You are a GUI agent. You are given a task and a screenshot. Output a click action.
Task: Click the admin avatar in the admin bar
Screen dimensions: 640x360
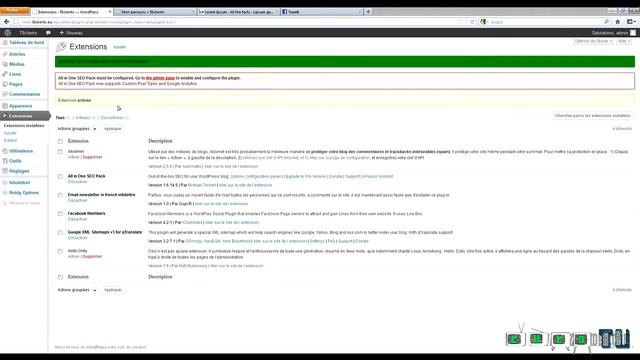[x=633, y=33]
